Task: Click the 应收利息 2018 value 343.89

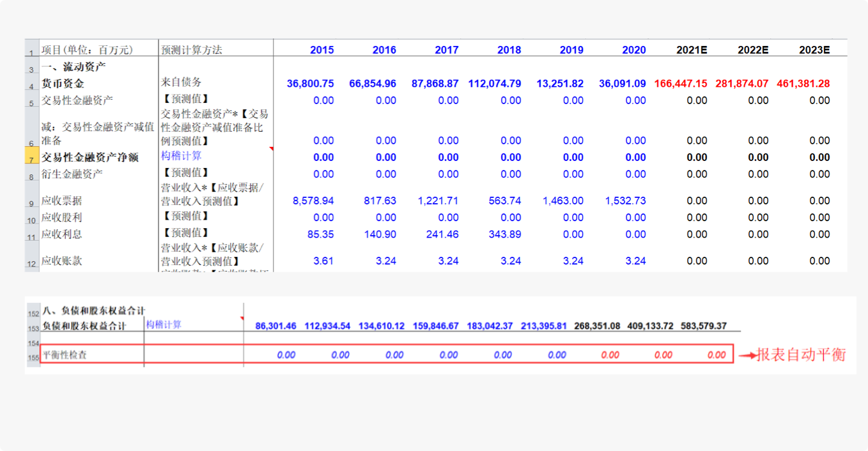Action: click(504, 234)
